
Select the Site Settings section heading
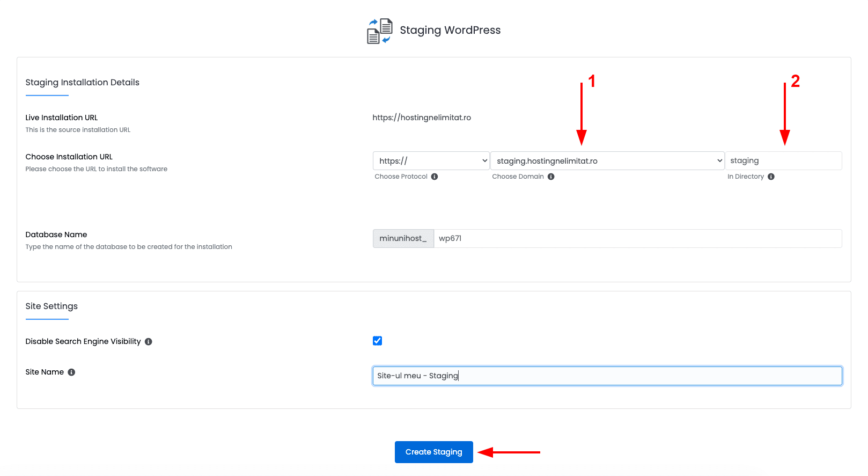click(52, 306)
